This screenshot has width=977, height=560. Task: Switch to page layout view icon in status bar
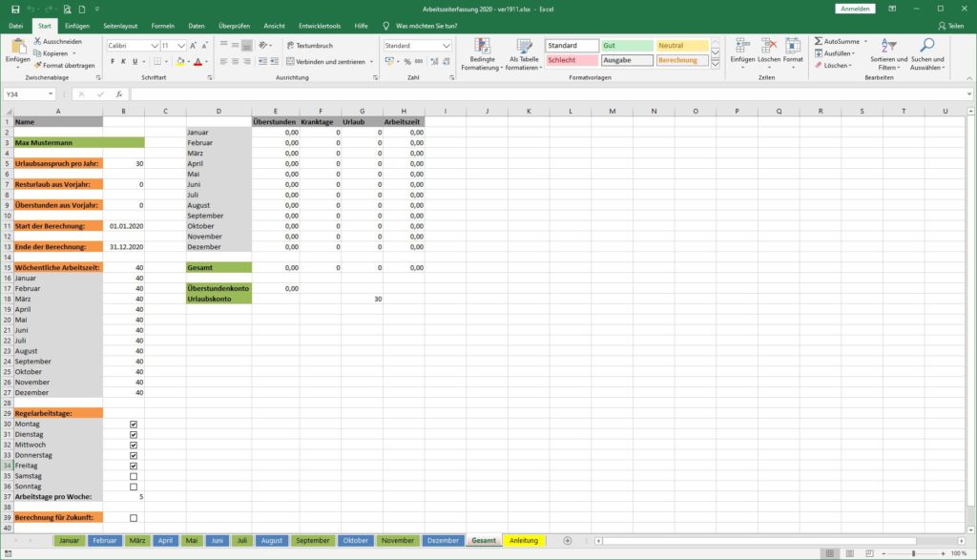pyautogui.click(x=849, y=553)
